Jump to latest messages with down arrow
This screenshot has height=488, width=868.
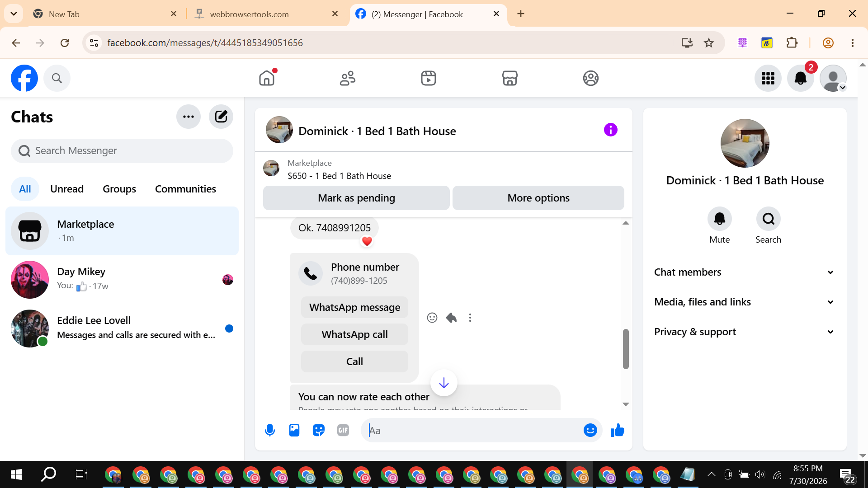click(x=444, y=383)
